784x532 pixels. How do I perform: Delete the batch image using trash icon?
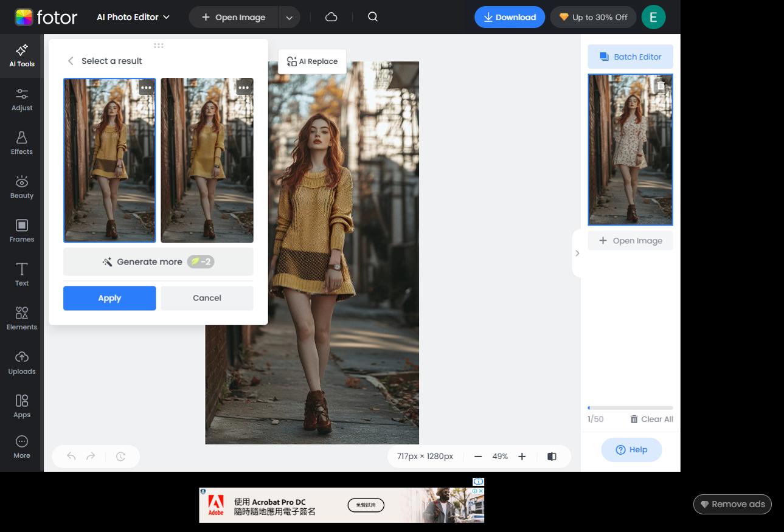click(661, 86)
